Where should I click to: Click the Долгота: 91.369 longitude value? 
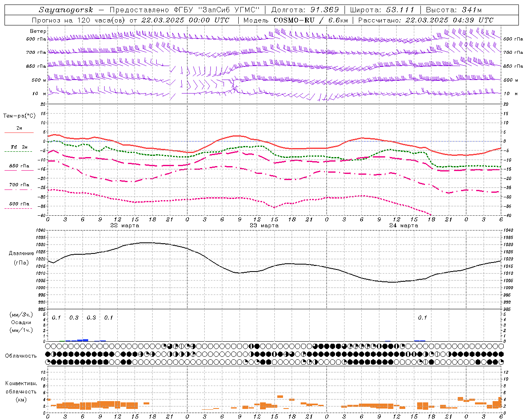coord(305,10)
